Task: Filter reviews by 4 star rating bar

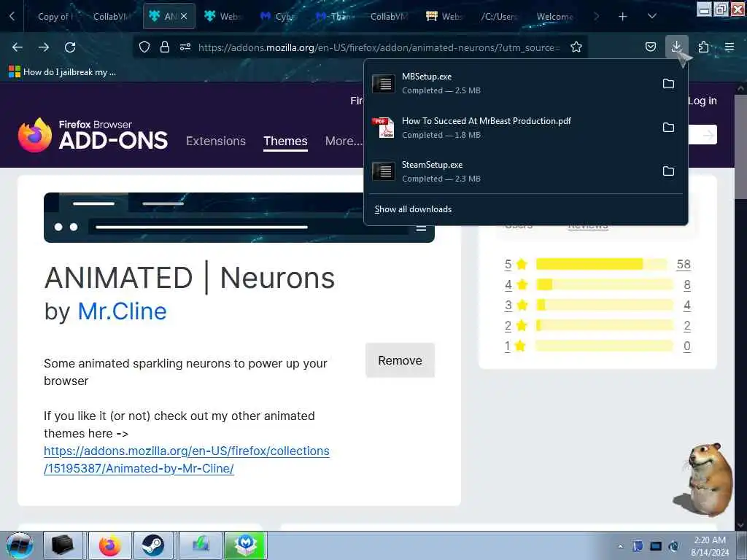Action: tap(605, 285)
